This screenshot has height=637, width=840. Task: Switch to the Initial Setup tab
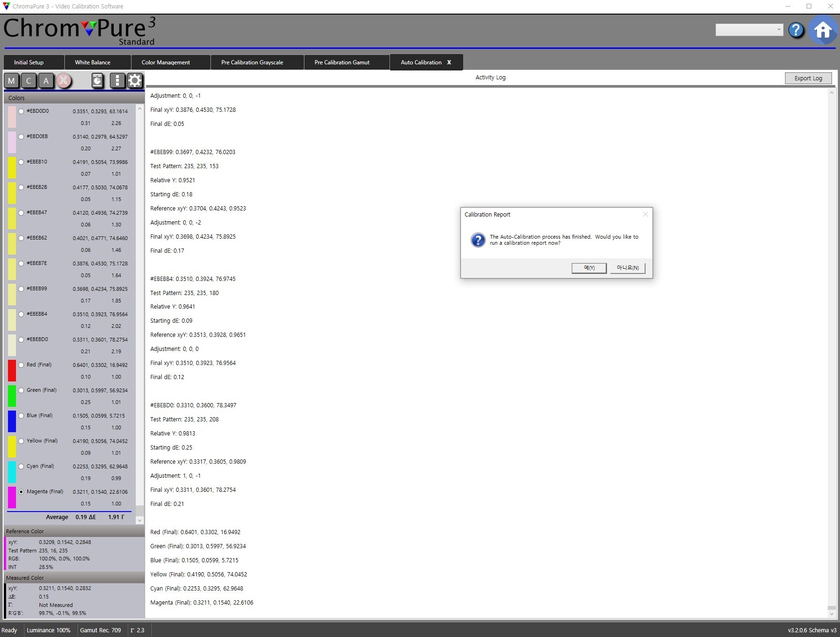[x=33, y=62]
